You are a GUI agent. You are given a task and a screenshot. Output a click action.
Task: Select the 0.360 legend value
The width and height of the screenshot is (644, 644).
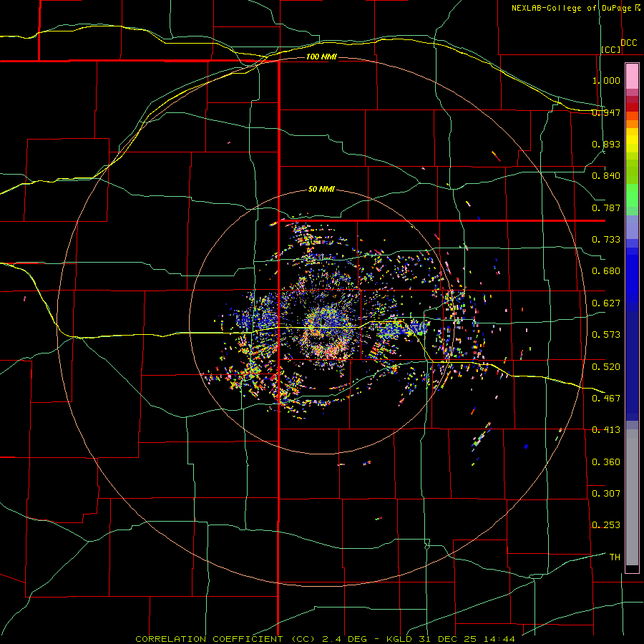(x=606, y=462)
